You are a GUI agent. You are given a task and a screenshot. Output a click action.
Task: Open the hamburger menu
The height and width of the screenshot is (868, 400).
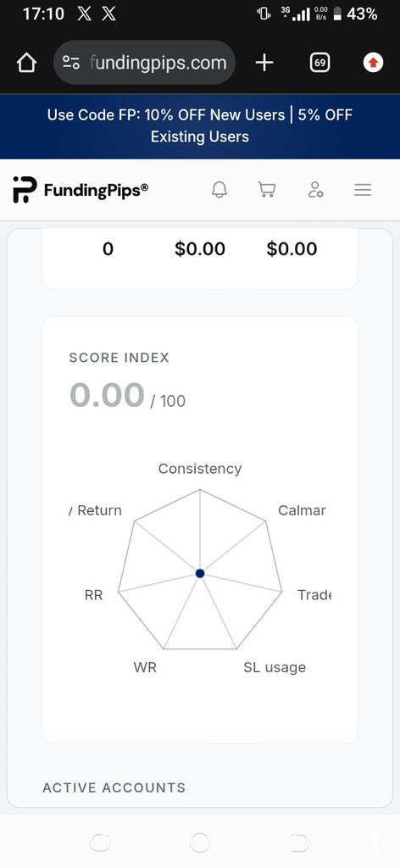pos(363,190)
